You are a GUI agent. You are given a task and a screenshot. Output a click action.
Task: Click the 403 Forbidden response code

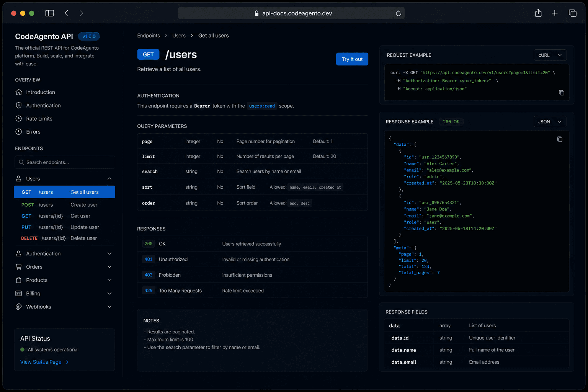(149, 275)
